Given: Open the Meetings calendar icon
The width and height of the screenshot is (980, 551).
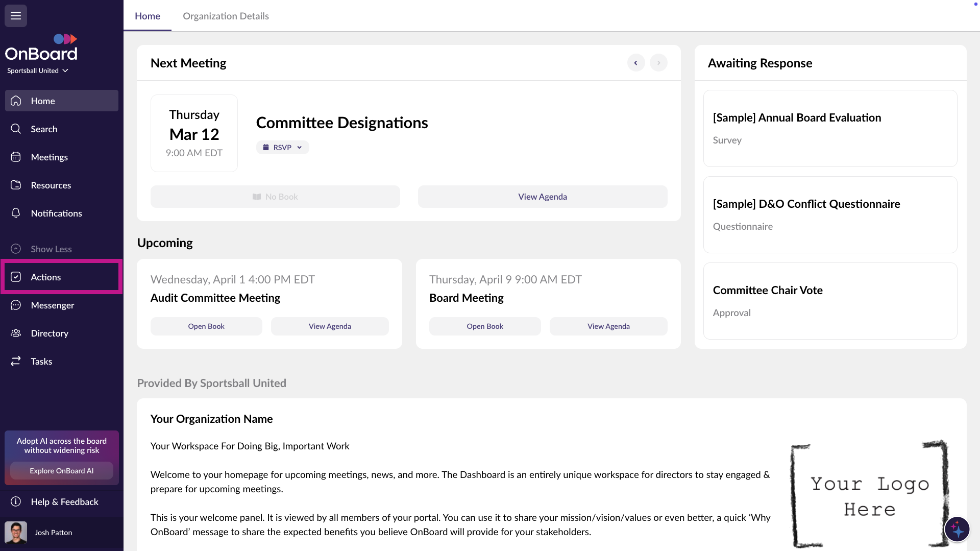Looking at the screenshot, I should (16, 157).
